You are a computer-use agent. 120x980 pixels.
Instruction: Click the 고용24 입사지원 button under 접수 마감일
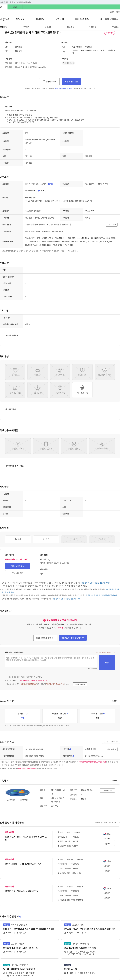tap(18, 566)
